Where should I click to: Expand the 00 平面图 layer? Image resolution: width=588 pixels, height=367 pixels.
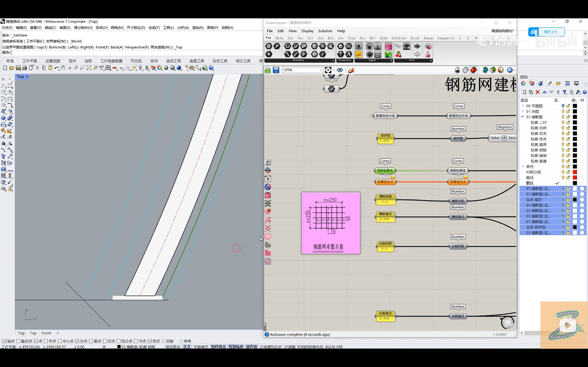click(x=523, y=106)
